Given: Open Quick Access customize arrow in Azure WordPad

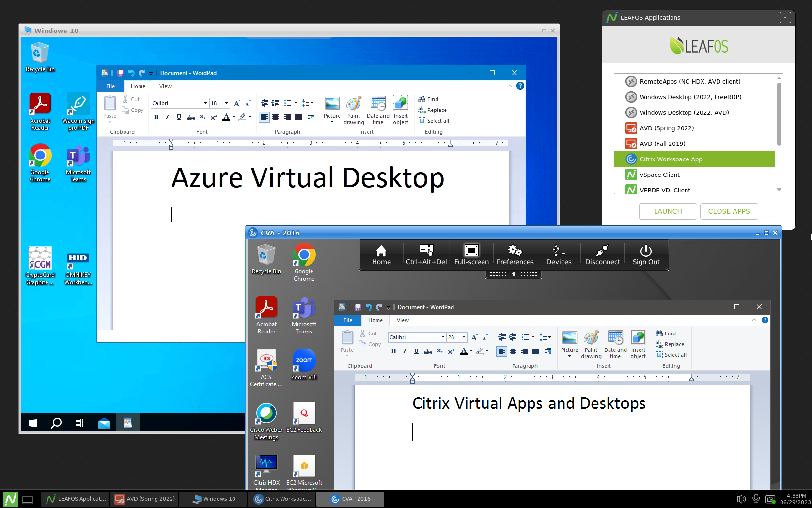Looking at the screenshot, I should 151,74.
